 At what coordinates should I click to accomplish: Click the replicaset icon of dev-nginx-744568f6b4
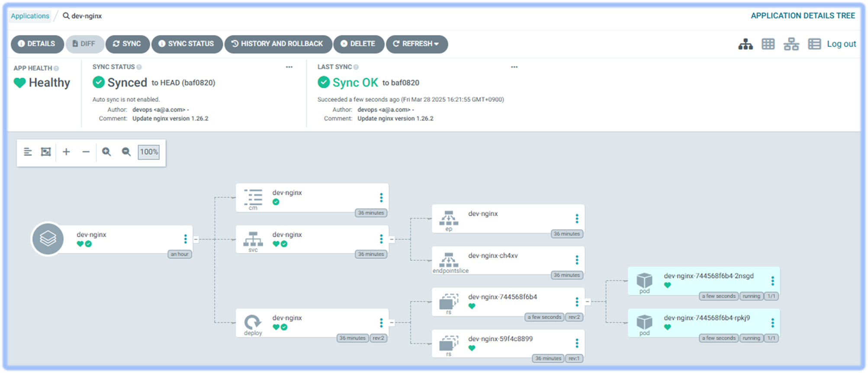click(x=449, y=301)
